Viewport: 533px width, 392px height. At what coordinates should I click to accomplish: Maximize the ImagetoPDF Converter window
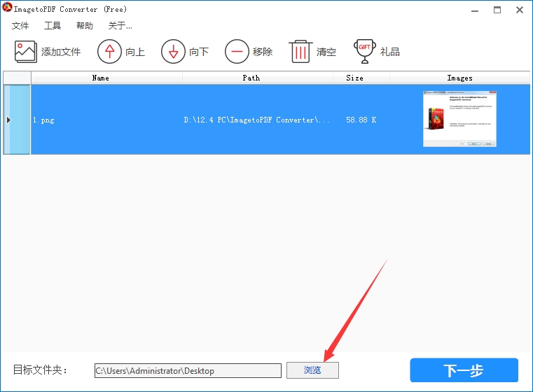click(x=497, y=10)
